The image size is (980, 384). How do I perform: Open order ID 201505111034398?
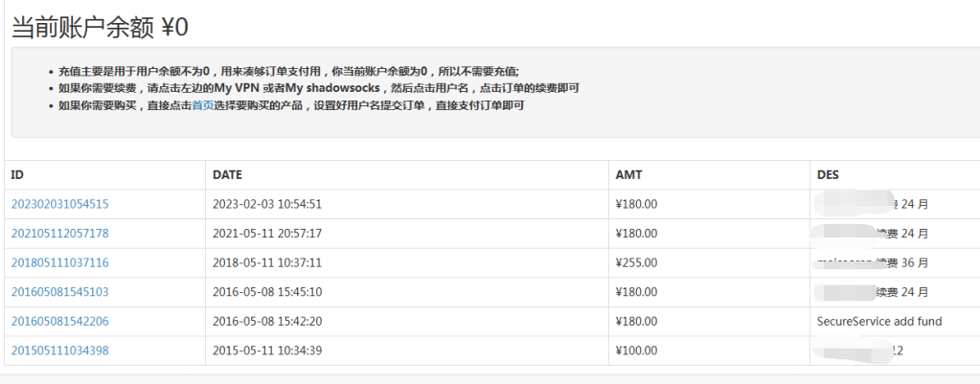59,350
